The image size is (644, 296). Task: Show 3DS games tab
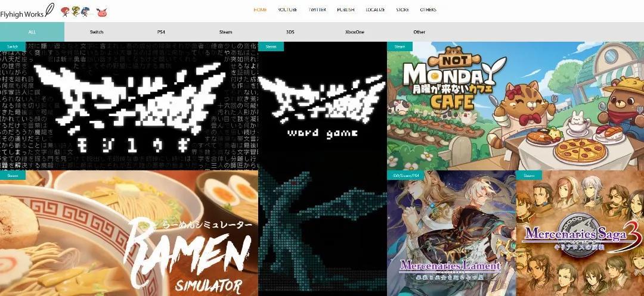click(290, 32)
